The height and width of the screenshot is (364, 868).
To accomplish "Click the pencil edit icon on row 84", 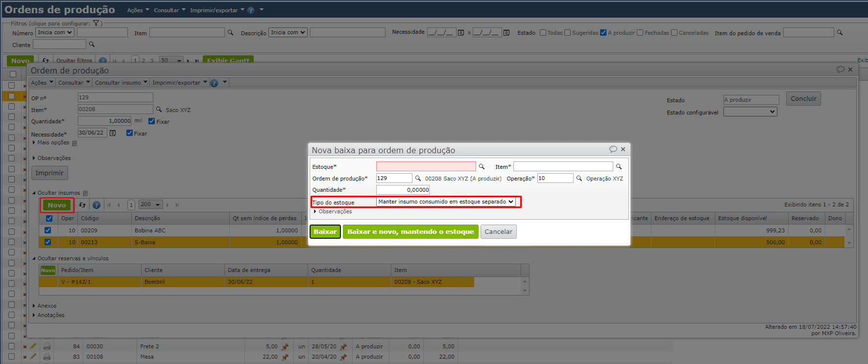I will pyautogui.click(x=33, y=346).
